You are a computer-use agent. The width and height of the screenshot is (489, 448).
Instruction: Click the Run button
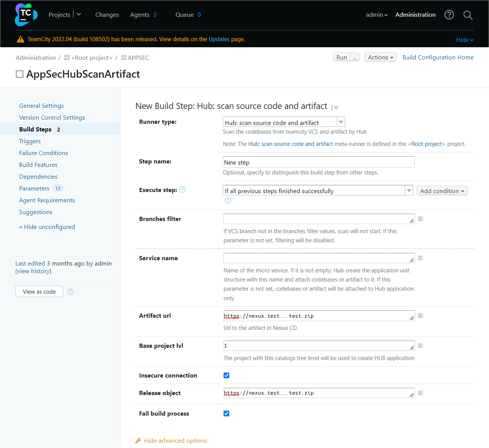coord(342,58)
